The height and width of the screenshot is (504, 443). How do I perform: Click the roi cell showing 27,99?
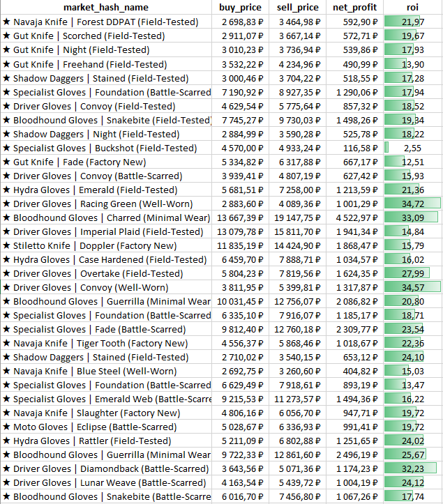pyautogui.click(x=413, y=273)
